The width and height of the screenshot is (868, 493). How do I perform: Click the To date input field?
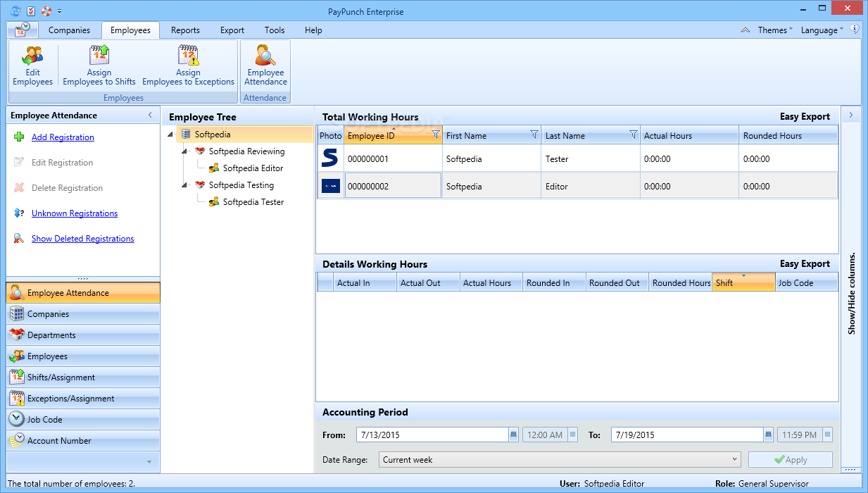(x=687, y=435)
